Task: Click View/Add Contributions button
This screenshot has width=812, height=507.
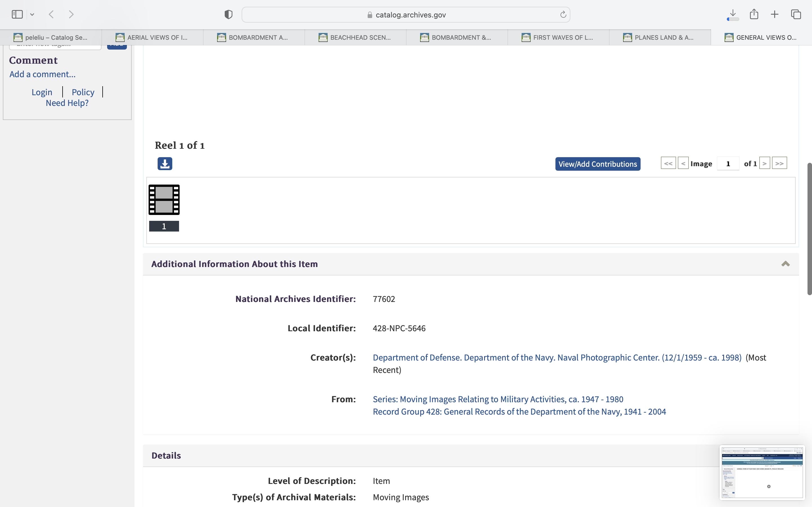Action: pyautogui.click(x=598, y=164)
